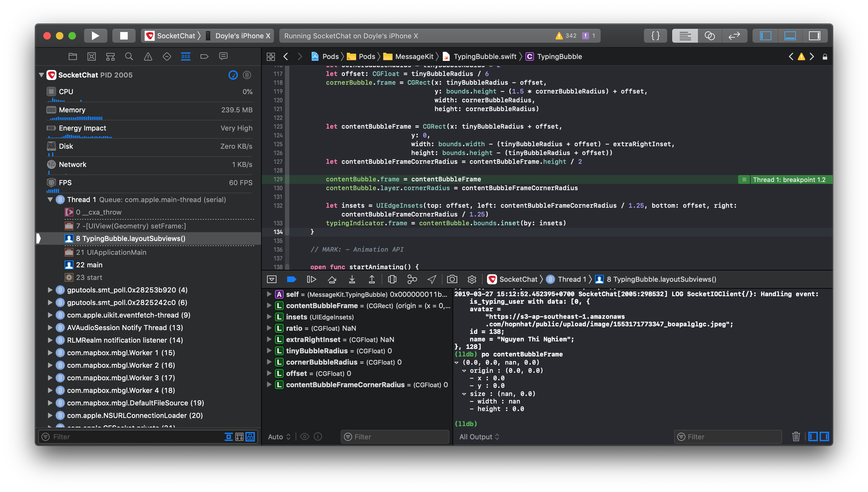Hide the debug area with the toggle button
The image size is (868, 492).
pyautogui.click(x=272, y=280)
